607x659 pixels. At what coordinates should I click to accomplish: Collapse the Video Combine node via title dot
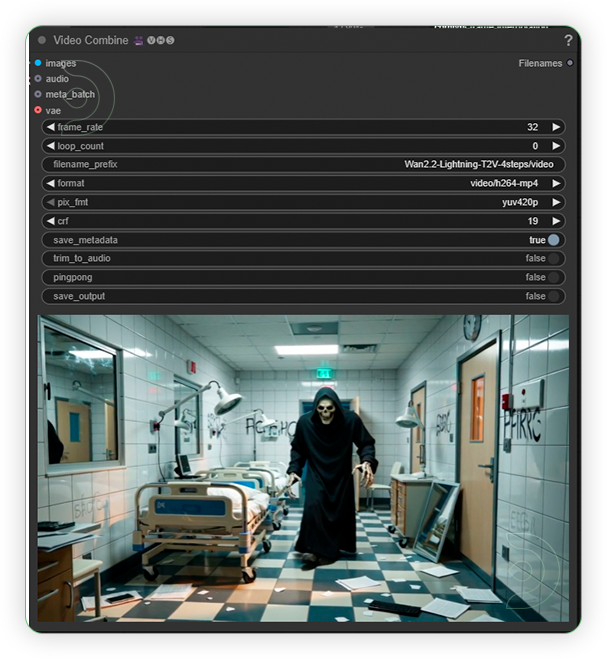click(x=42, y=41)
